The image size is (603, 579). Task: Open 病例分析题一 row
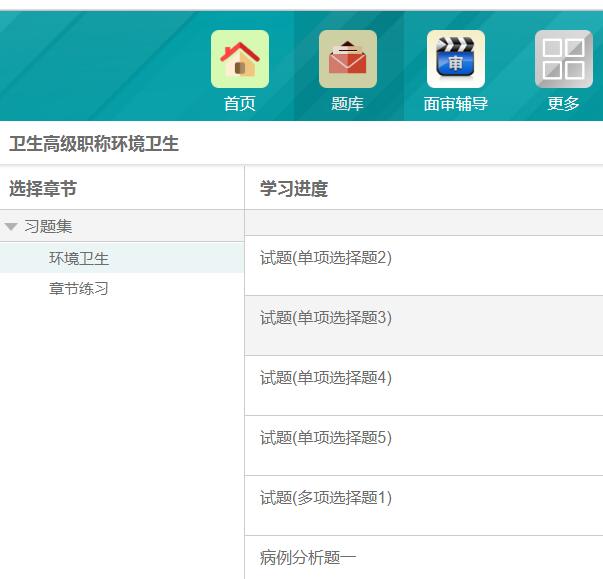coord(424,557)
